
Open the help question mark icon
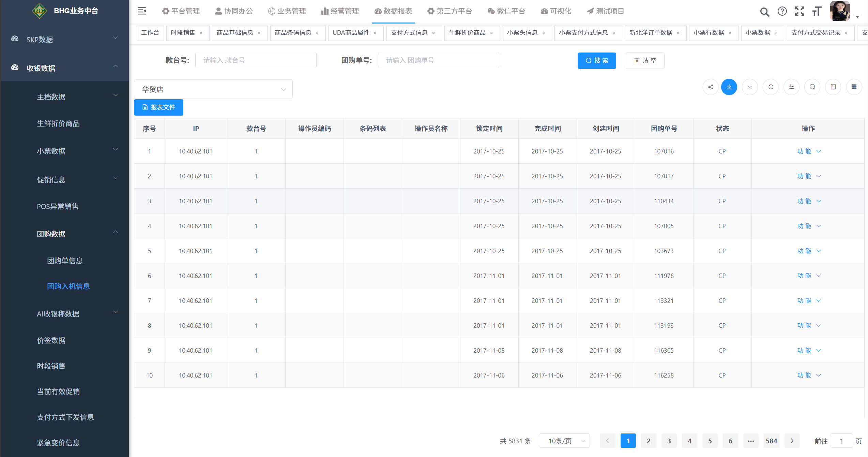point(782,11)
